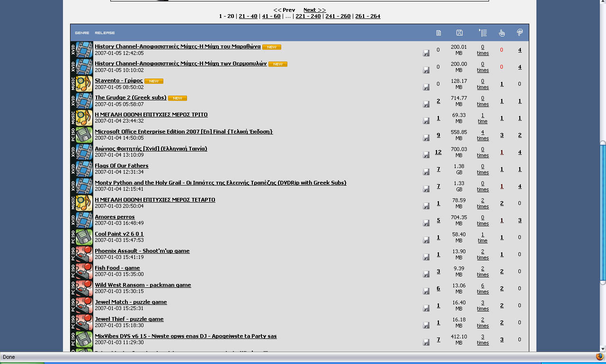606x364 pixels.
Task: Open page range 261 - 264
Action: 368,16
